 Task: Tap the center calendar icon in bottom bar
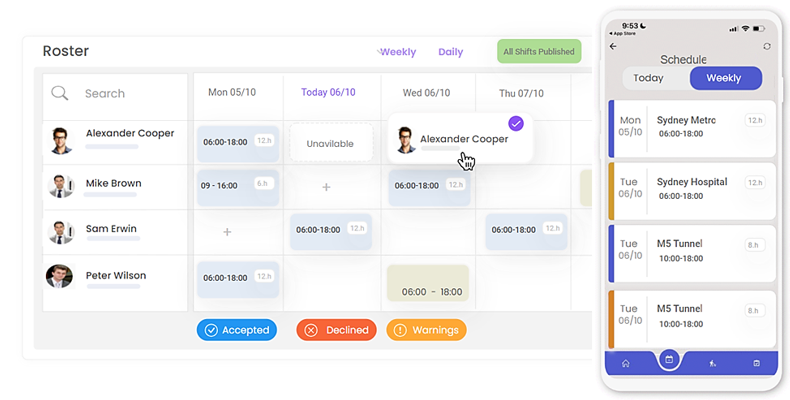pyautogui.click(x=669, y=359)
